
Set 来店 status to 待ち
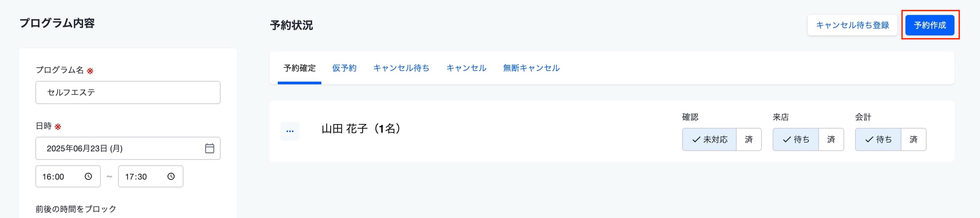[796, 139]
